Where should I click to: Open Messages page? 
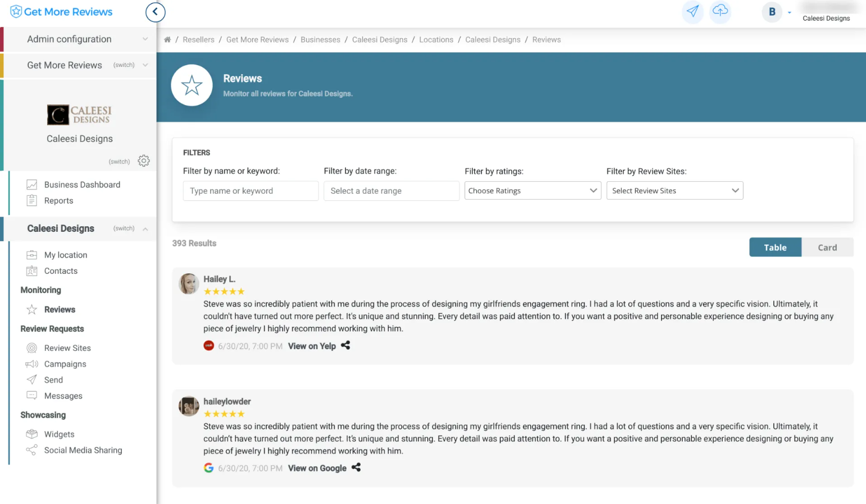pos(63,396)
